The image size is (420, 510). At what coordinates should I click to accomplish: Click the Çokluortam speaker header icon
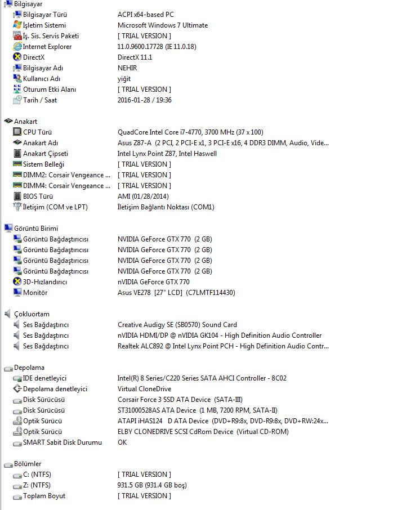coord(8,314)
